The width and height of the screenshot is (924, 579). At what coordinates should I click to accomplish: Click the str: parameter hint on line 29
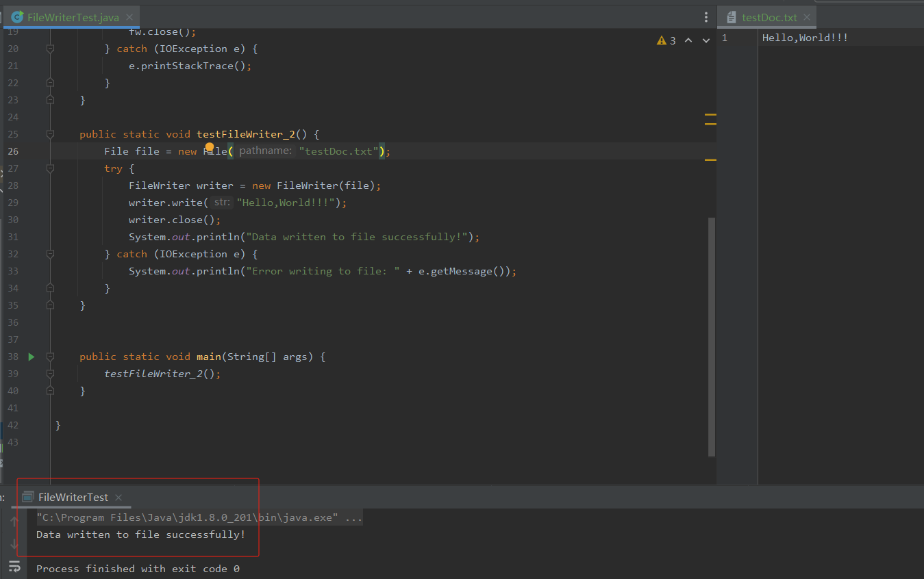pos(221,203)
